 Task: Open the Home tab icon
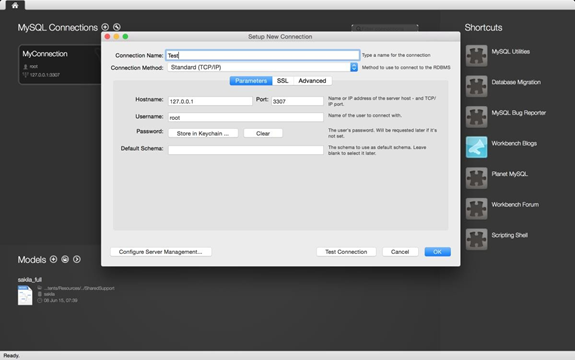click(x=15, y=5)
